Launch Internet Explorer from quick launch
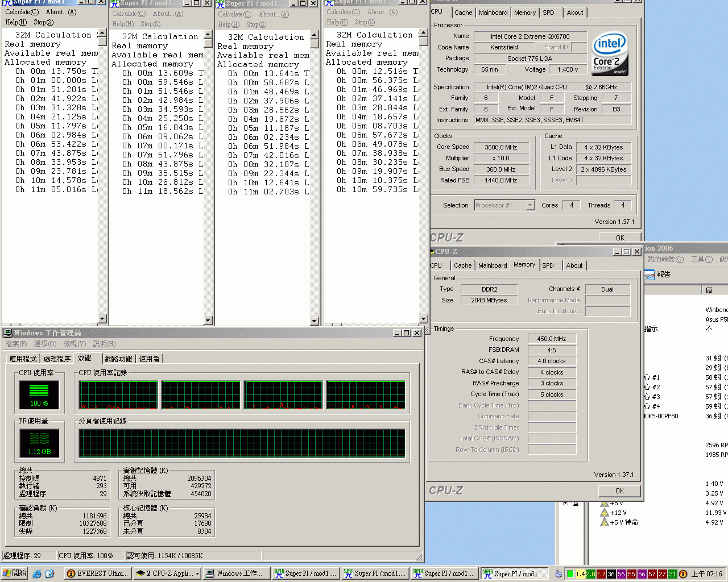Viewport: 728px width, 582px height. tap(36, 574)
